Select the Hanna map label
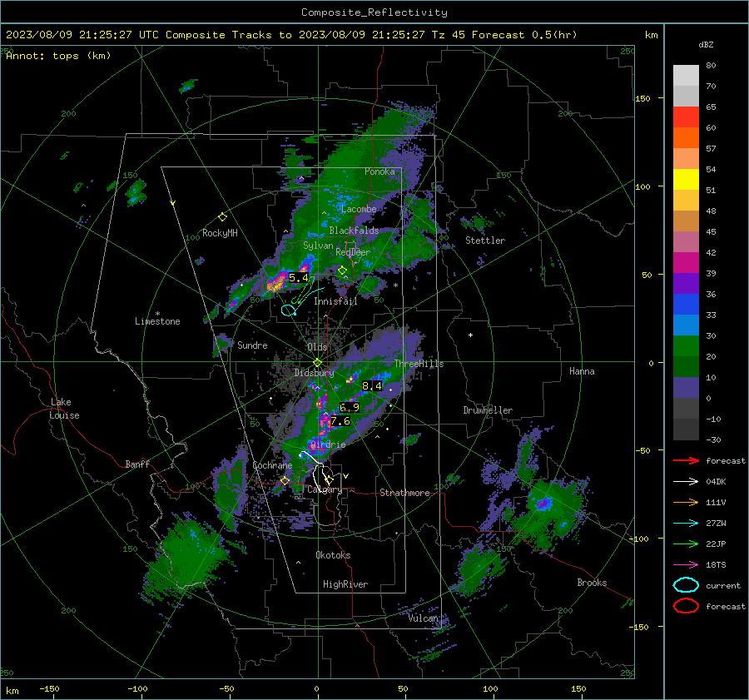The height and width of the screenshot is (700, 749). 582,371
